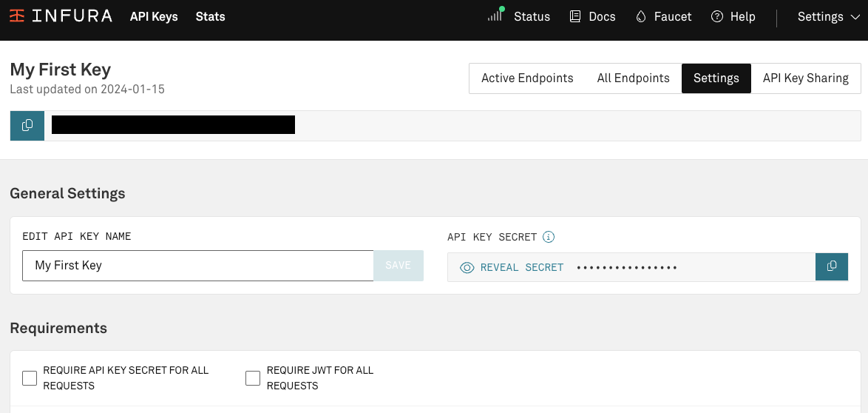Image resolution: width=868 pixels, height=413 pixels.
Task: Click the info icon beside API Key Secret
Action: (549, 237)
